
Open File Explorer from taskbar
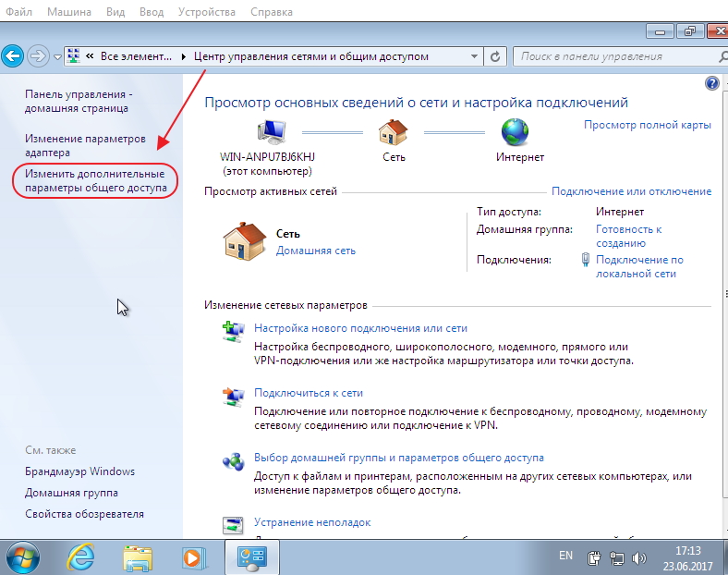[x=138, y=557]
